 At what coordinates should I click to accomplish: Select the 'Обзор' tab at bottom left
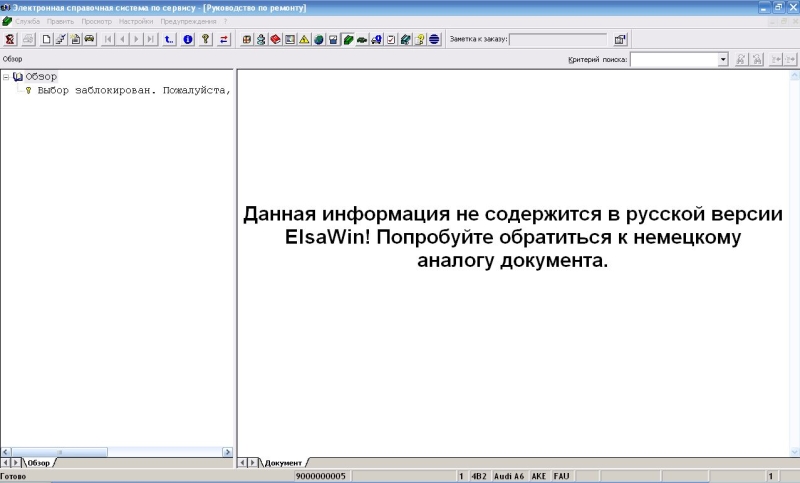(40, 463)
